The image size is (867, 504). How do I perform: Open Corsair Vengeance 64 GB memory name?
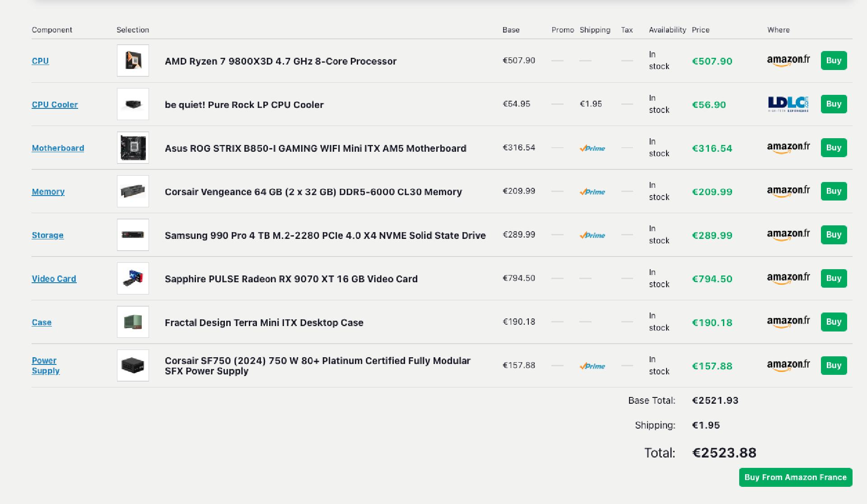(x=313, y=192)
